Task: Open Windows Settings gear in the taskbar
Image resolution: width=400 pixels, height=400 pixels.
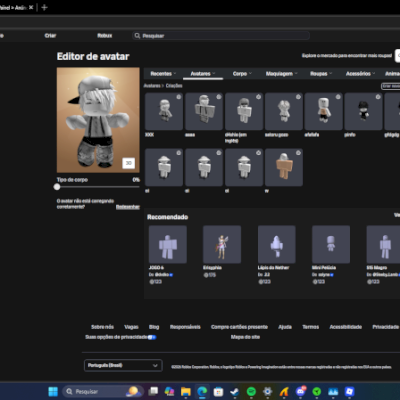Action: pos(267,391)
